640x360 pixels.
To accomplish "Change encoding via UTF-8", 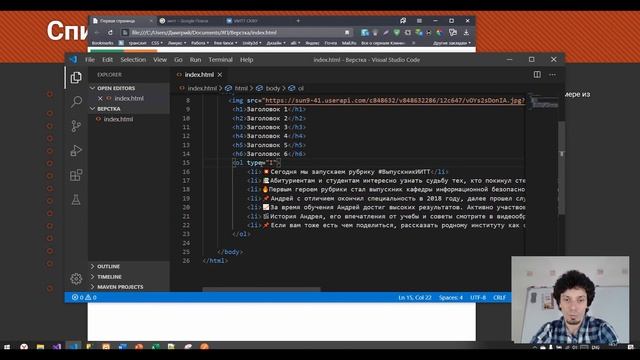I will click(x=478, y=298).
